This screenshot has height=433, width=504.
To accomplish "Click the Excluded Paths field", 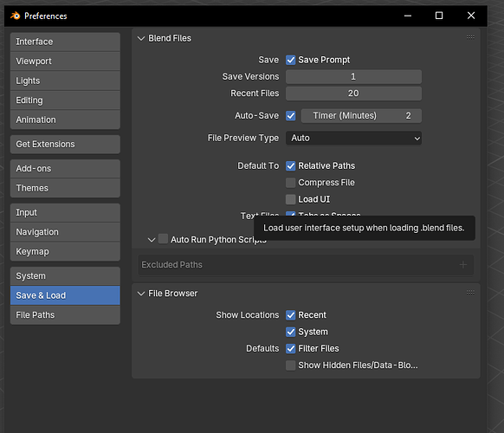I will [x=306, y=265].
